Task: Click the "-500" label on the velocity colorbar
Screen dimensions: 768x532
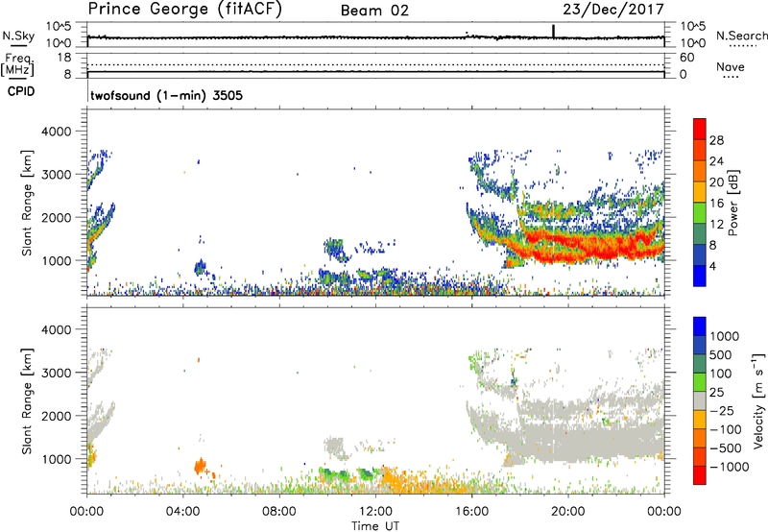Action: [726, 447]
